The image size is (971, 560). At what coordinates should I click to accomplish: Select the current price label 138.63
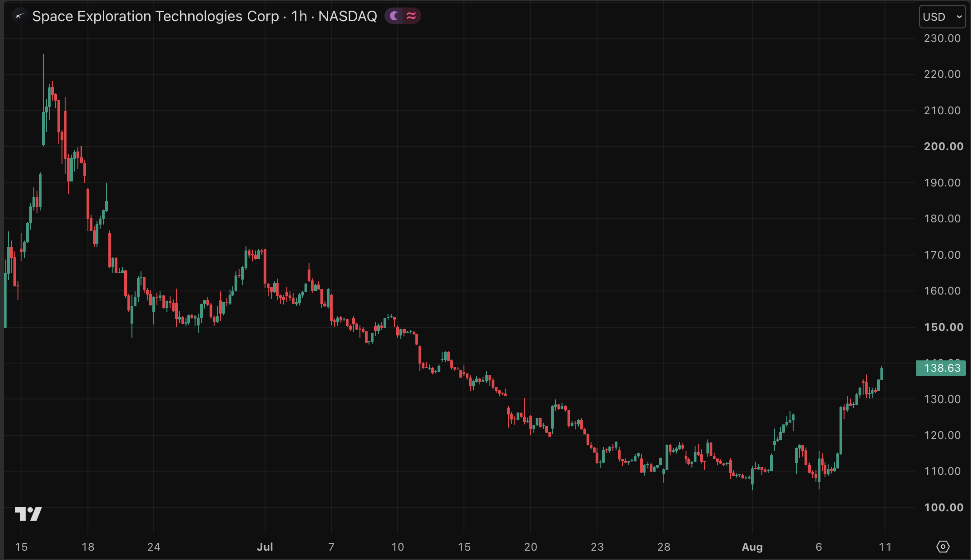pyautogui.click(x=942, y=368)
